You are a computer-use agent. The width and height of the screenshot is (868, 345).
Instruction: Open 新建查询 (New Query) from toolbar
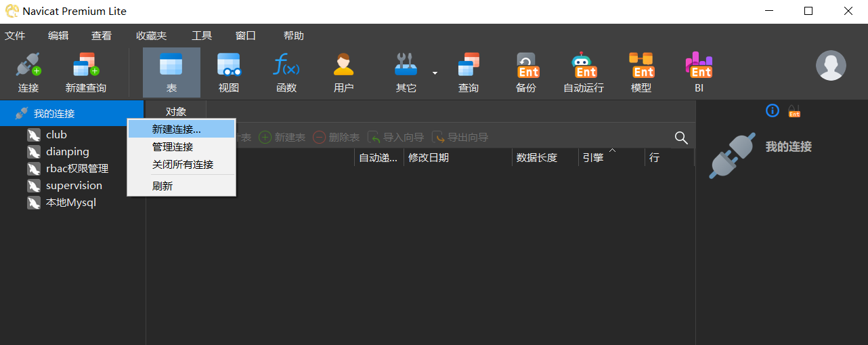[x=86, y=73]
